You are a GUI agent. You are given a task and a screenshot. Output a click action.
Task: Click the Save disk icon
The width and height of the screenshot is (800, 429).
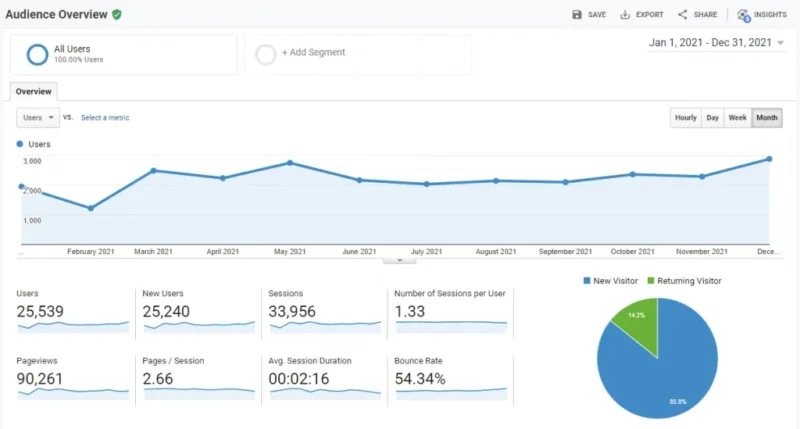tap(577, 15)
